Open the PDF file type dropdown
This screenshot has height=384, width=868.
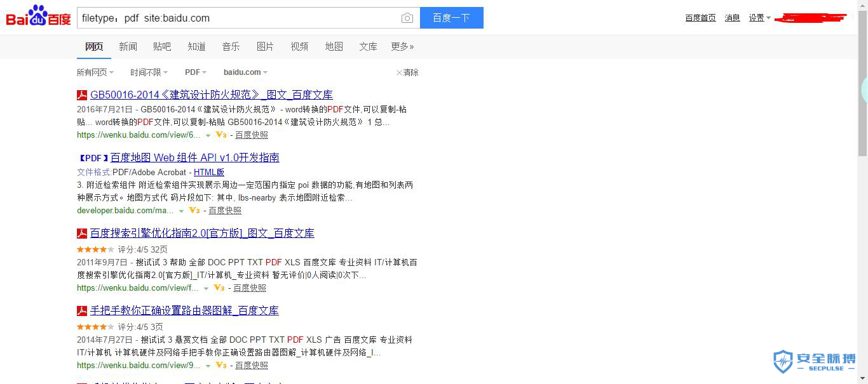[x=196, y=72]
